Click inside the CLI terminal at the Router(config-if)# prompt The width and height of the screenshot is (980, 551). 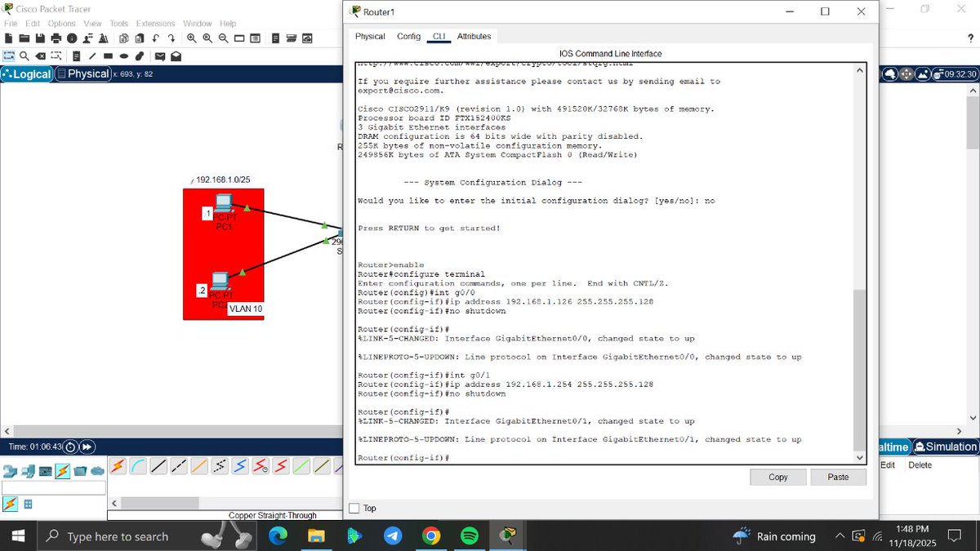point(403,457)
